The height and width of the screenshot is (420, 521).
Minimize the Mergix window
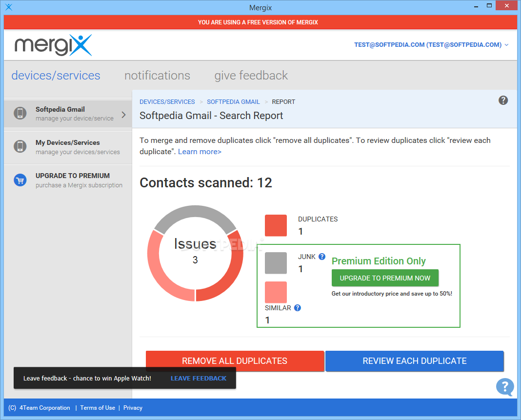(x=476, y=6)
